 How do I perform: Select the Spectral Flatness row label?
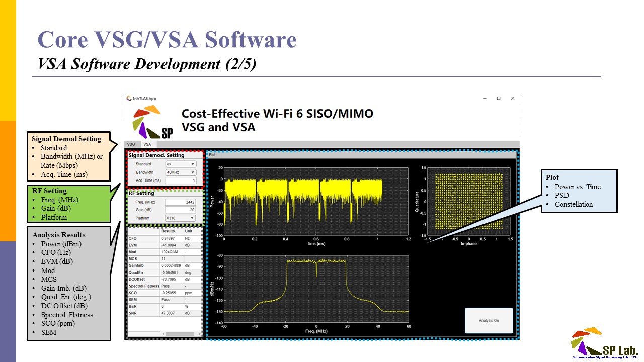pyautogui.click(x=144, y=286)
